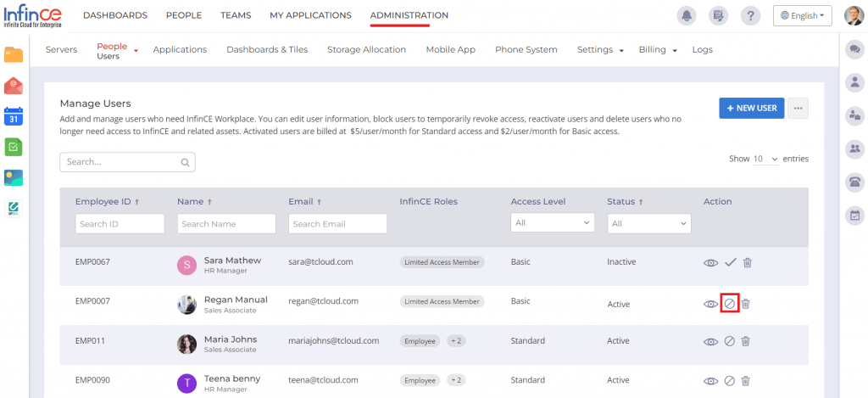The image size is (868, 398).
Task: Open the Access Level filter dropdown
Action: click(x=552, y=223)
